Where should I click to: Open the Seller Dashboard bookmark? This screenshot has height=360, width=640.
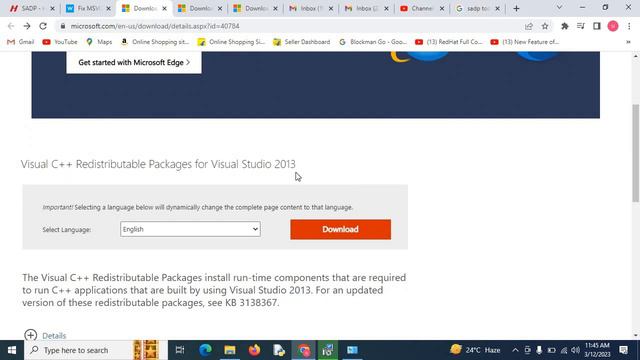(x=302, y=42)
